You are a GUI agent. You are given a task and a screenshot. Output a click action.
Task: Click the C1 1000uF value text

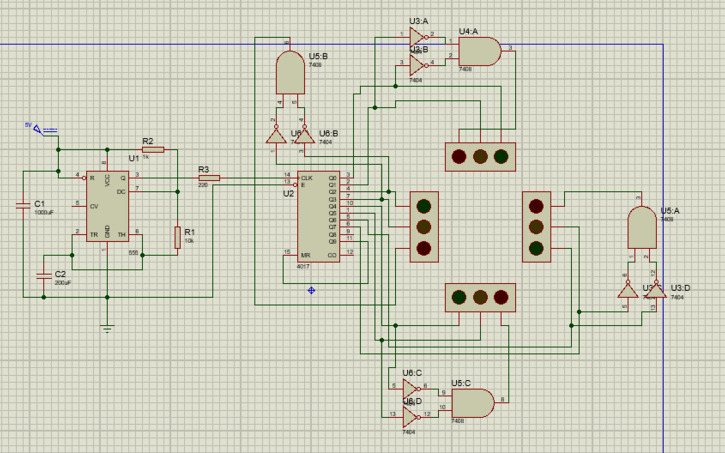click(44, 213)
